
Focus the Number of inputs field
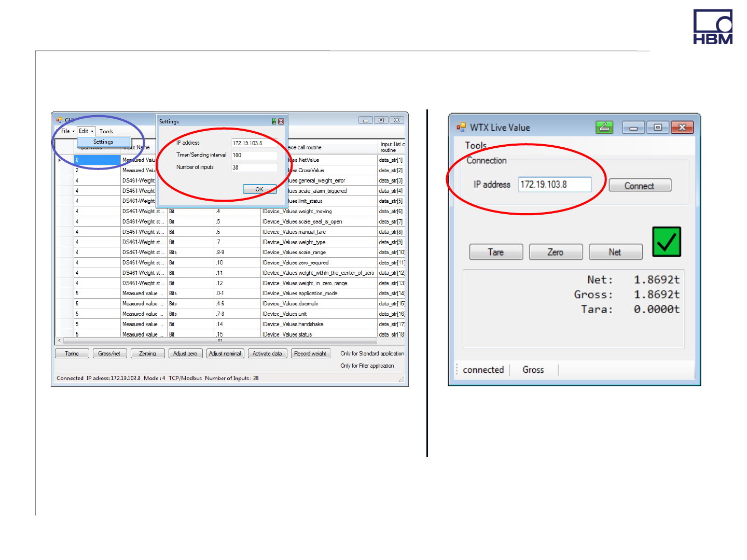click(x=254, y=167)
